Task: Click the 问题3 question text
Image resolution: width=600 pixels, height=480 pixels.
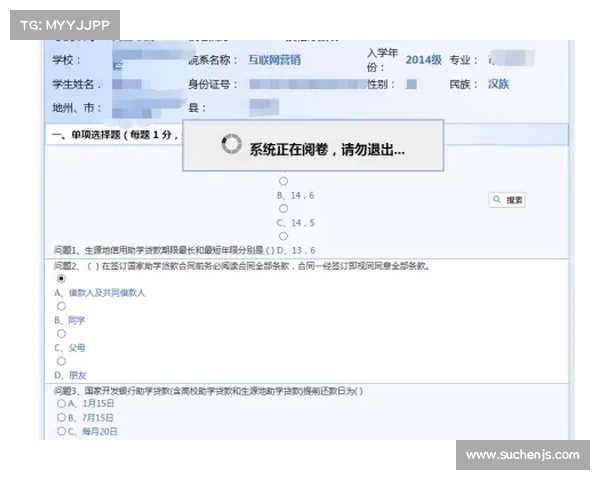Action: coord(209,391)
